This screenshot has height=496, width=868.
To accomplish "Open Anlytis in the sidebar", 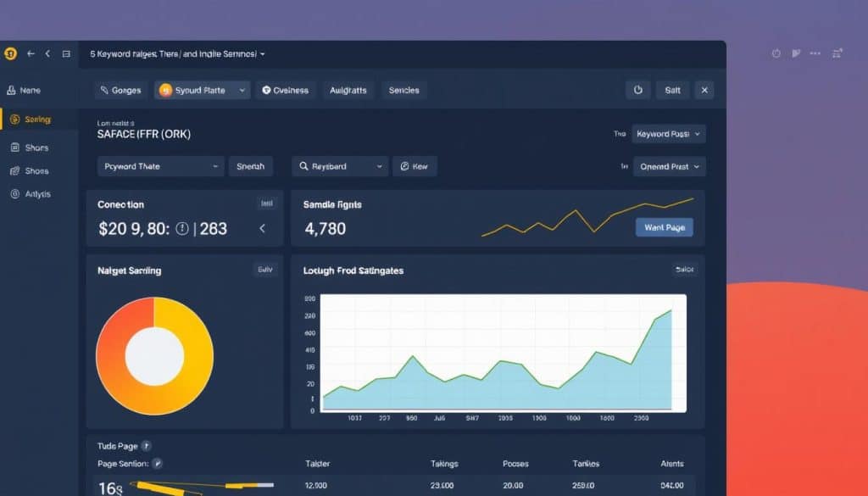I will [31, 194].
